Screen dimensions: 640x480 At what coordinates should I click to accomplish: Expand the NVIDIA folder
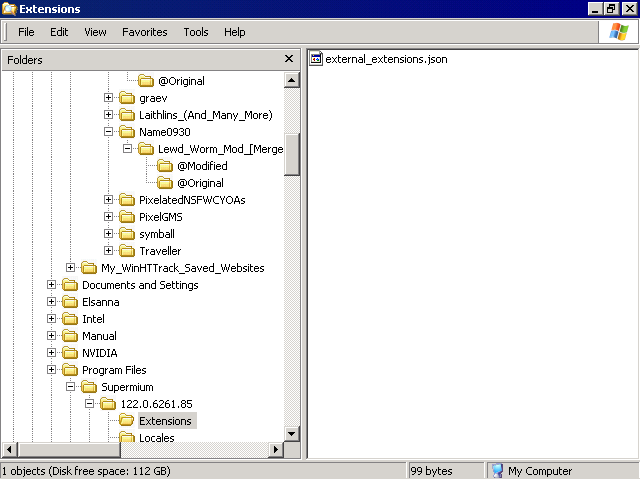pos(51,353)
